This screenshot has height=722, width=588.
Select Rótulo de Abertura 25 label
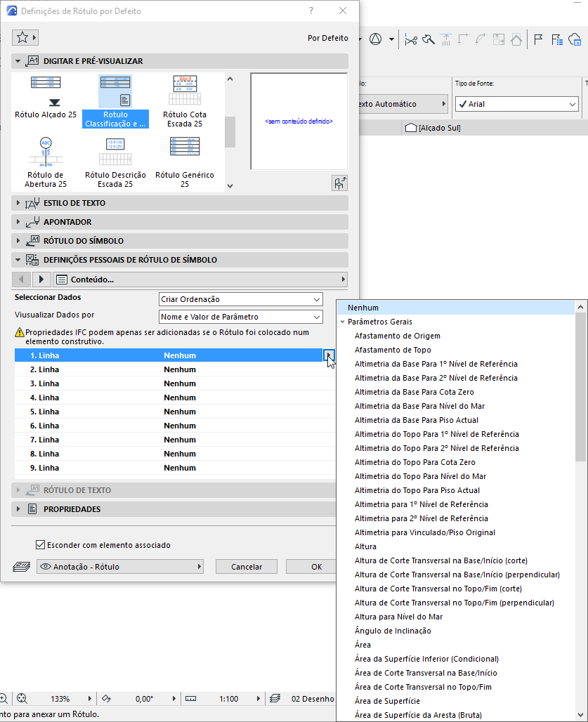(x=46, y=162)
